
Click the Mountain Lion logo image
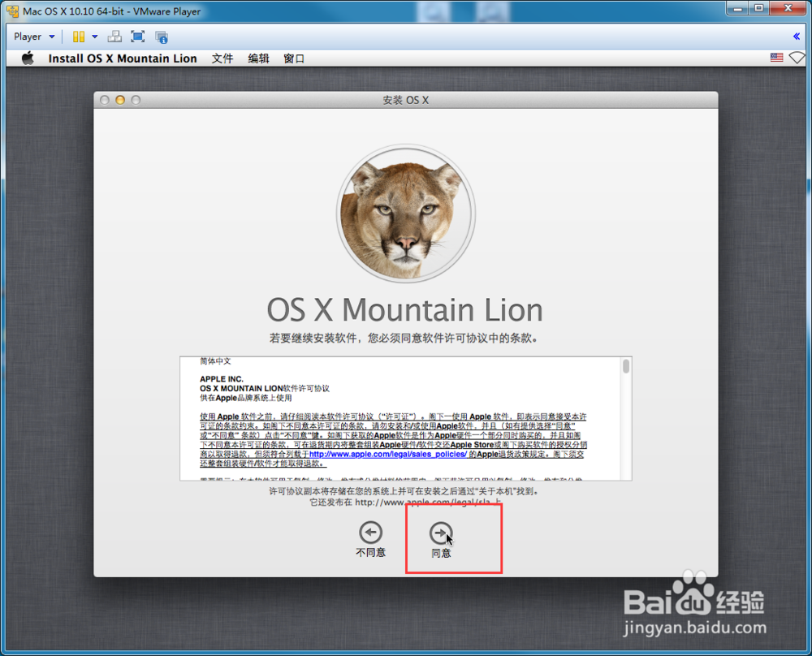[405, 214]
